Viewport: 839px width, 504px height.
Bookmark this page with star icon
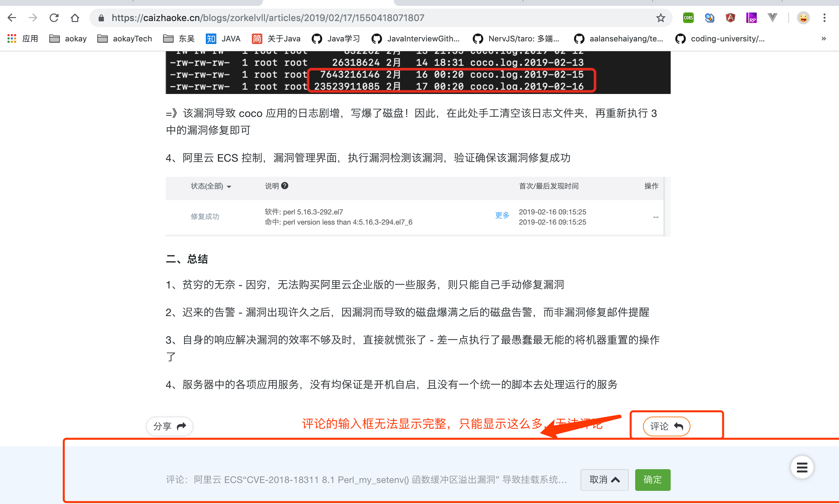[x=660, y=18]
